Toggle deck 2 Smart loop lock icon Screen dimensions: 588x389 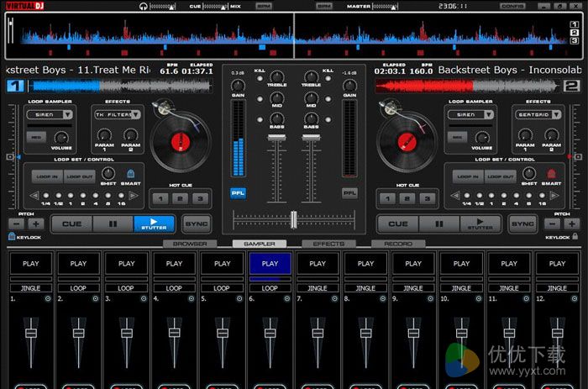tap(551, 174)
